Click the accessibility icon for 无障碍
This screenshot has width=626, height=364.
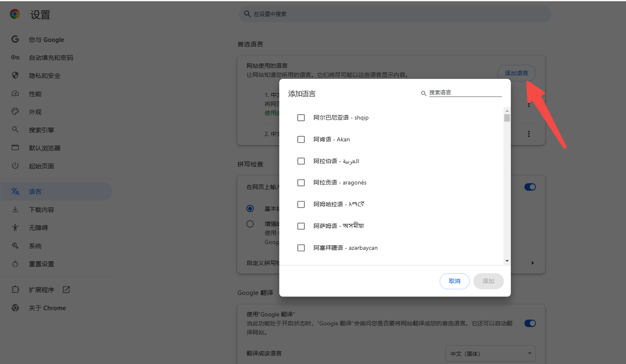[15, 228]
